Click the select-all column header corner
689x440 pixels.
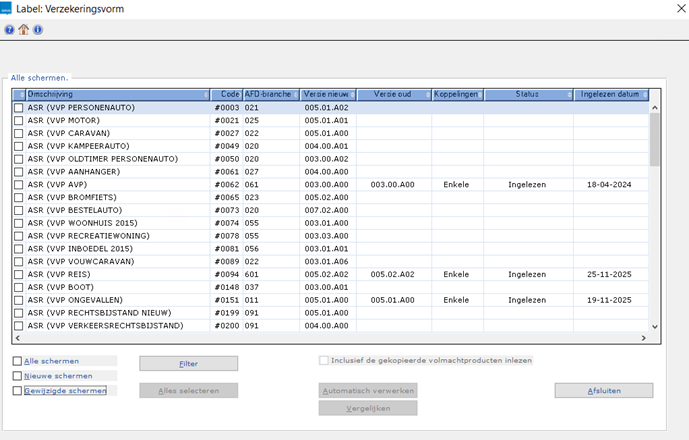coord(19,95)
